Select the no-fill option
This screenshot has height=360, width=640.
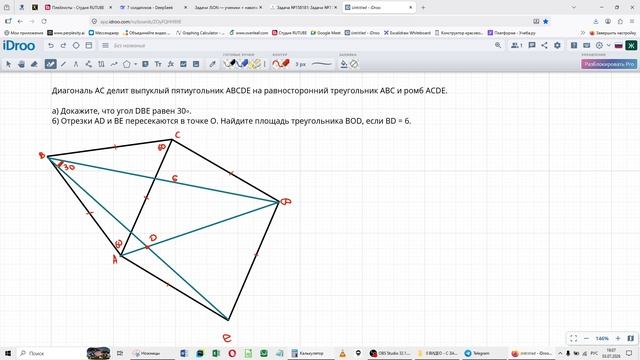pyautogui.click(x=354, y=64)
